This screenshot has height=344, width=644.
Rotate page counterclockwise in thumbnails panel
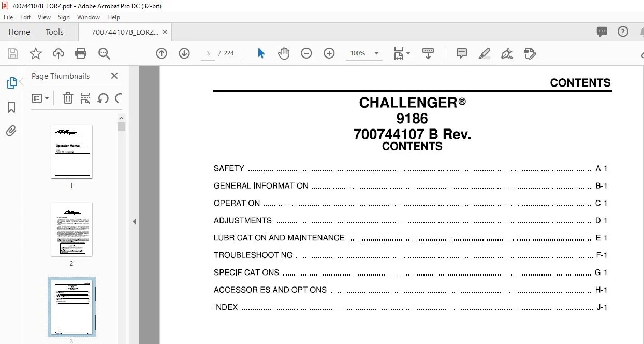[103, 98]
